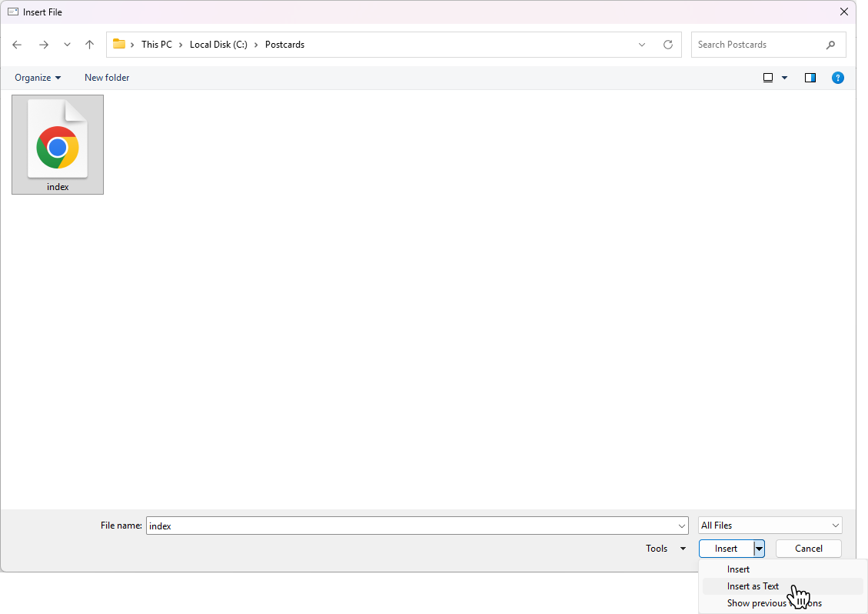Go forward with the forward arrow
The width and height of the screenshot is (868, 614).
coord(44,45)
